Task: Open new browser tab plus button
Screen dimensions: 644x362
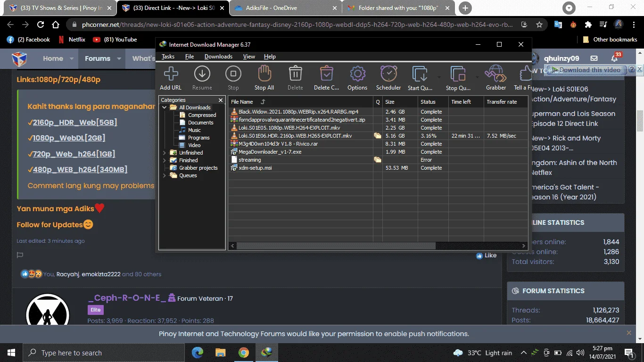Action: (x=465, y=8)
